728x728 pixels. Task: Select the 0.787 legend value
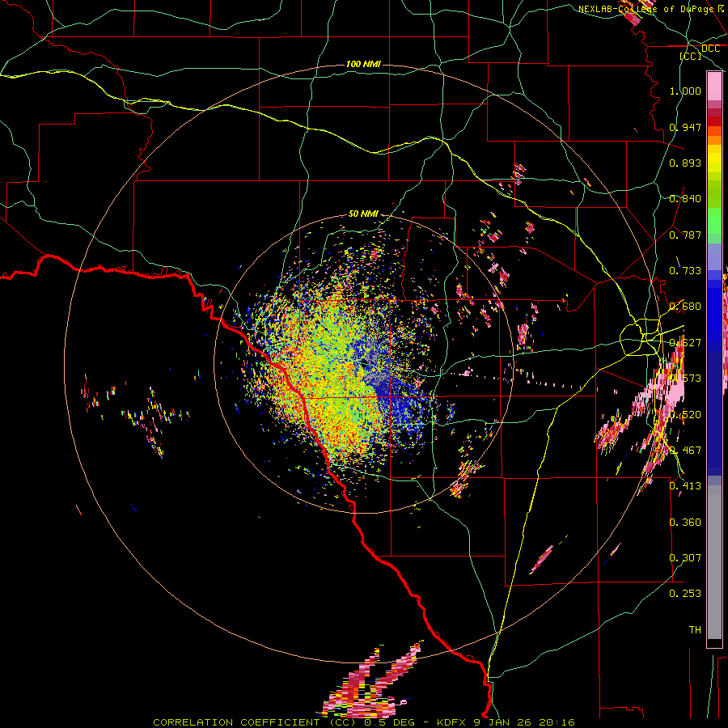(x=685, y=235)
